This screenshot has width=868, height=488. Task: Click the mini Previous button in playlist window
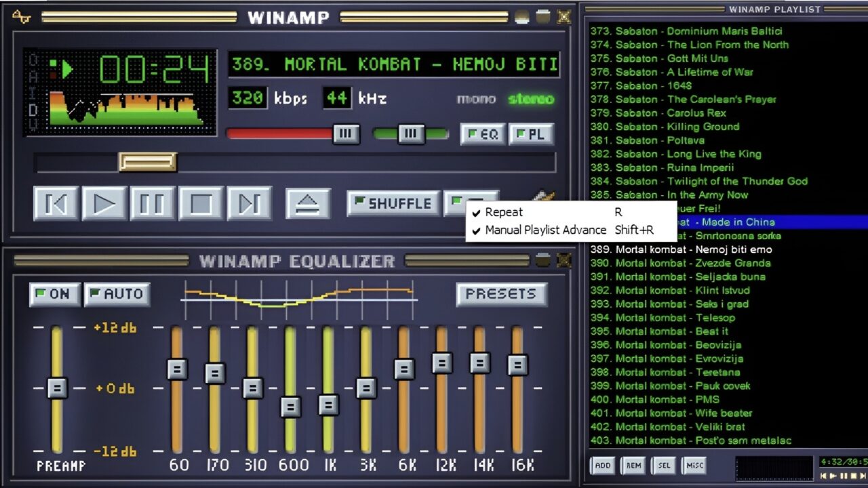click(x=823, y=476)
